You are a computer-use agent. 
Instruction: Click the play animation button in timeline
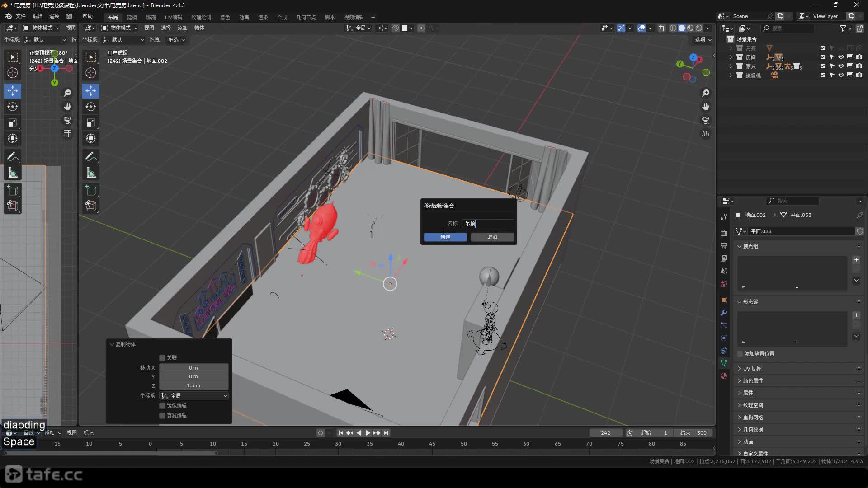368,432
